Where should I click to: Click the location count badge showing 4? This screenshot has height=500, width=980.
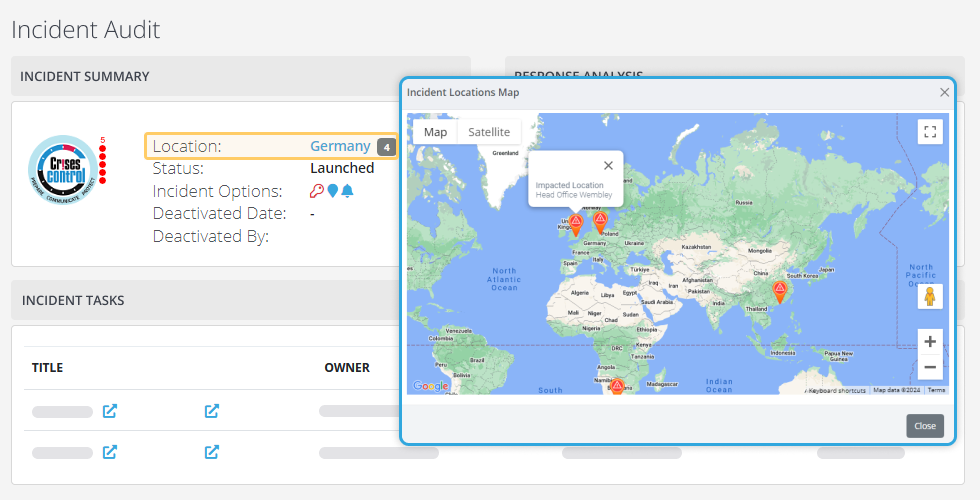tap(387, 147)
